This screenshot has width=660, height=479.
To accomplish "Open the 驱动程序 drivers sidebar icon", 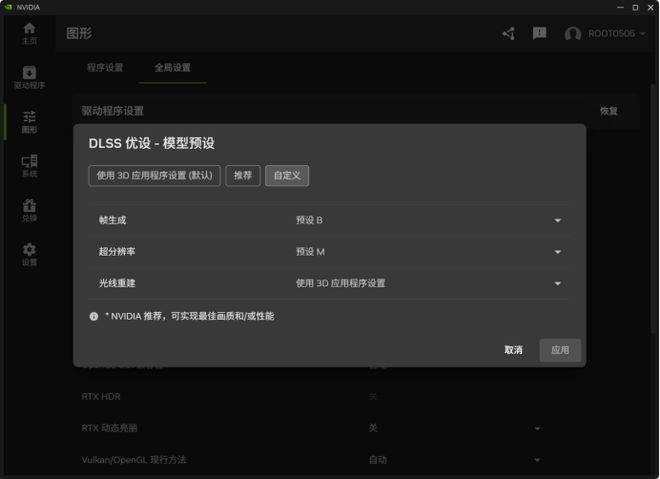I will point(29,77).
